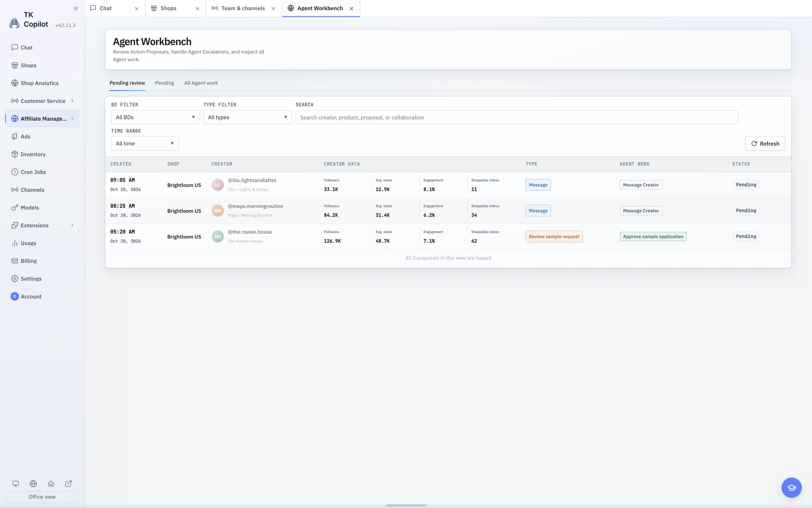Open the Time Range dropdown
This screenshot has height=508, width=812.
pos(145,144)
